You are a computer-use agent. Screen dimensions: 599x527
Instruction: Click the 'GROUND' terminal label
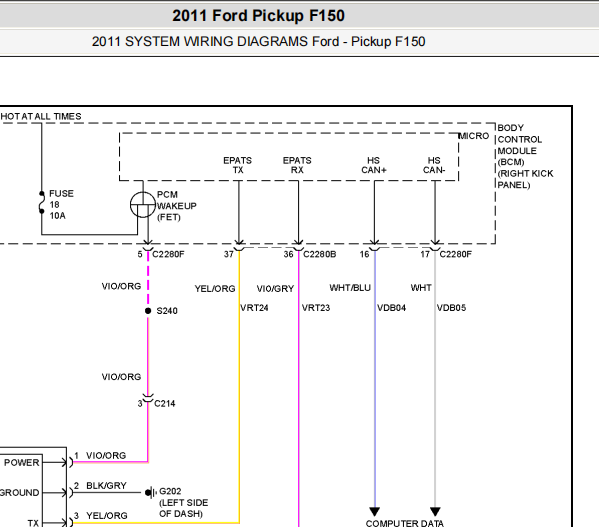19,493
